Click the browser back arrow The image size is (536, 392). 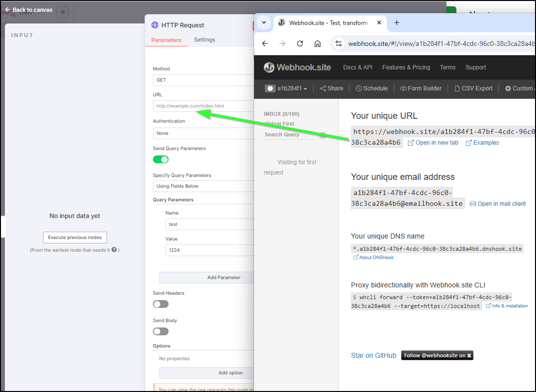click(x=265, y=44)
